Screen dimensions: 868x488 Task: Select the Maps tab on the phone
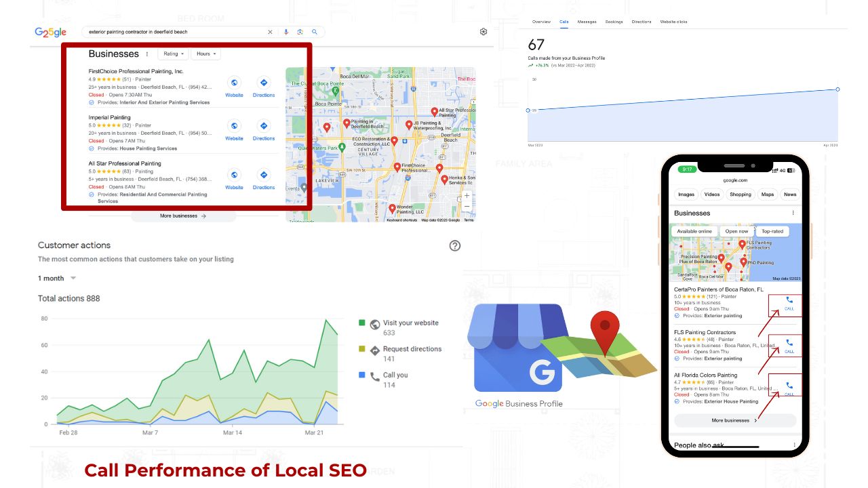pyautogui.click(x=768, y=195)
